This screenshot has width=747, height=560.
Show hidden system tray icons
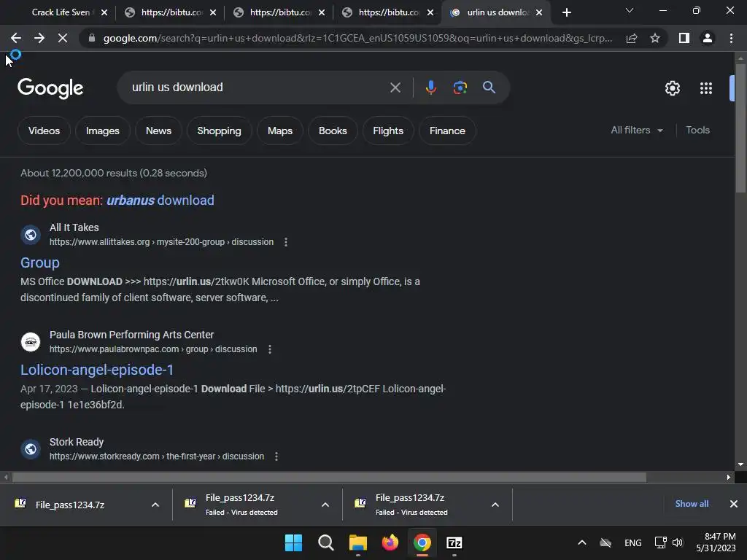click(581, 542)
